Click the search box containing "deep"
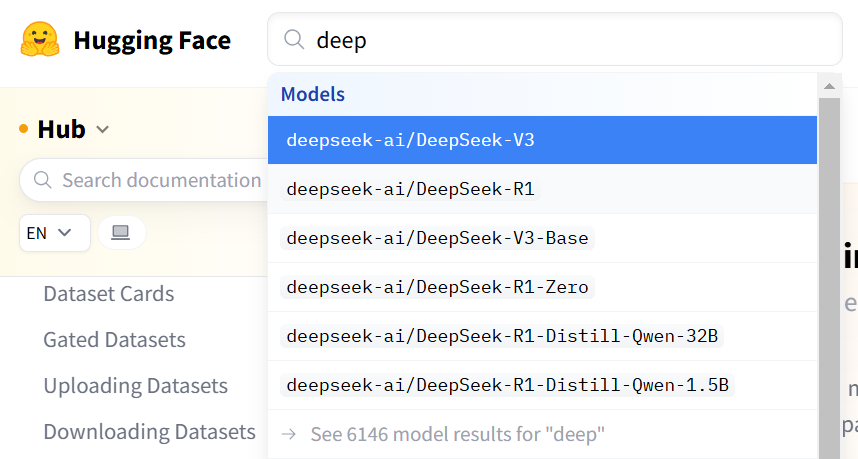858x459 pixels. [x=554, y=39]
